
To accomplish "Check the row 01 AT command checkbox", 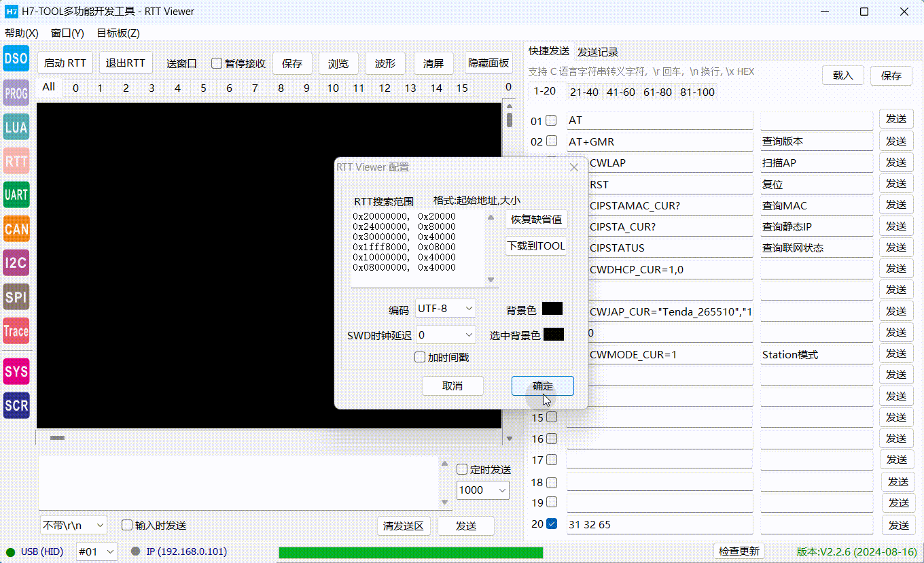I will click(552, 120).
